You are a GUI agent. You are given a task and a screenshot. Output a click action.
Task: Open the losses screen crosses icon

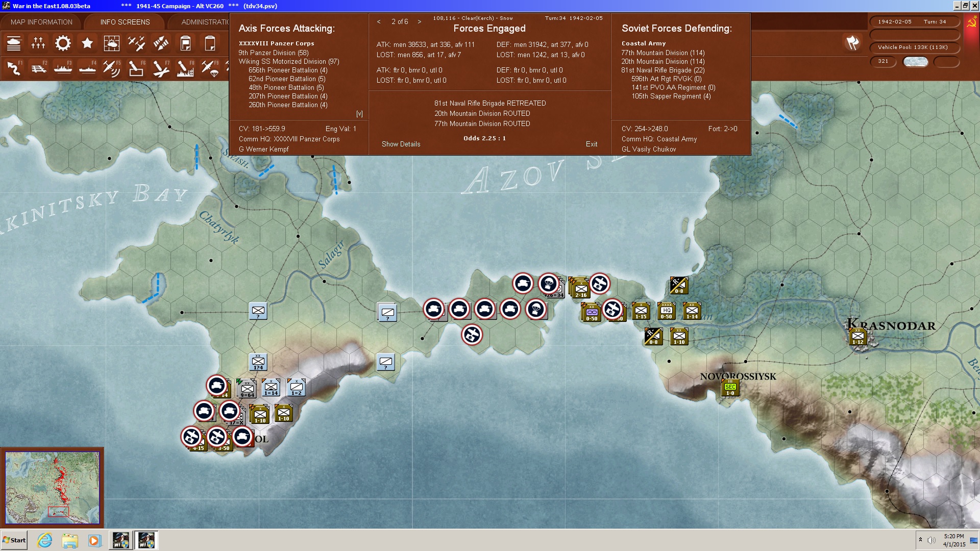pos(38,43)
